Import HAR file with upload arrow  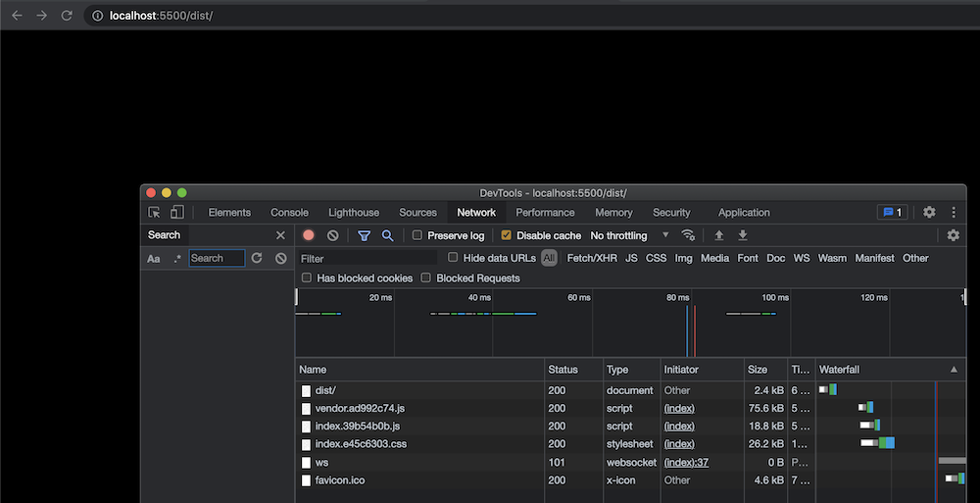click(718, 235)
